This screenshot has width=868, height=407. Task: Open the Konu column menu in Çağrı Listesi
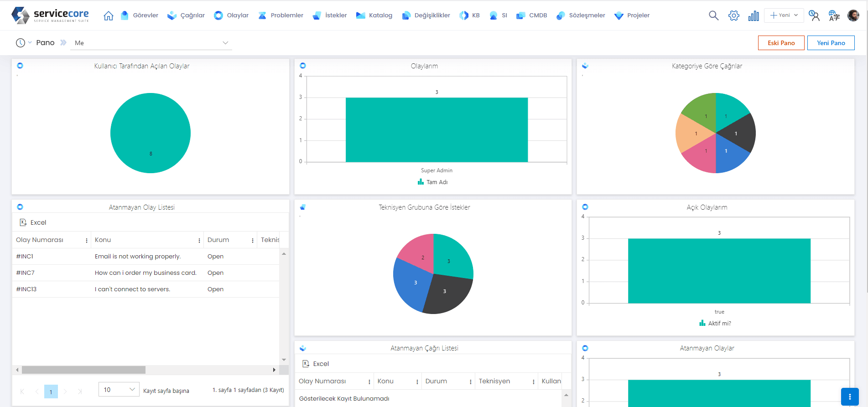(x=417, y=381)
